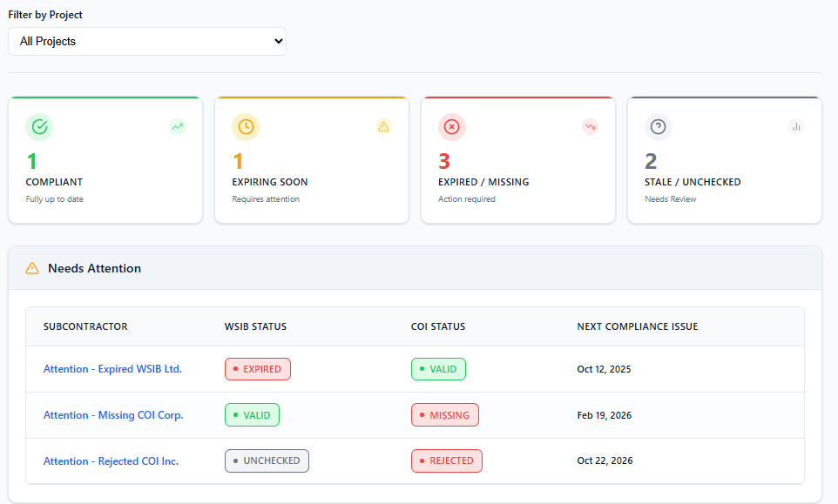Image resolution: width=838 pixels, height=504 pixels.
Task: Toggle the UNCHECKED WSIB status badge
Action: click(267, 460)
